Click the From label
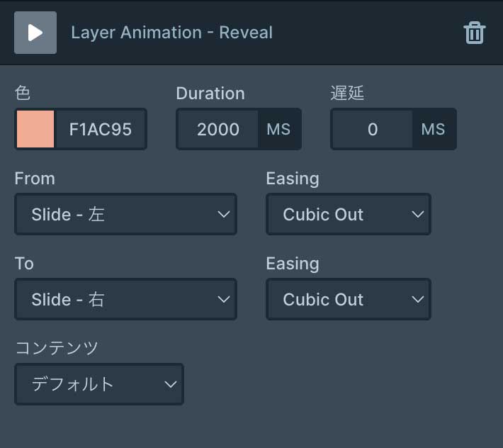Viewport: 503px width, 448px height. point(34,179)
